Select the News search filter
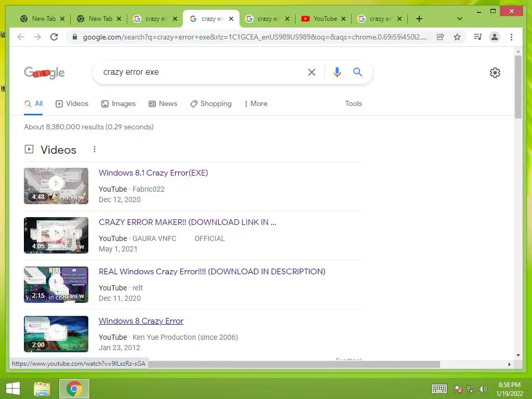 (x=163, y=104)
